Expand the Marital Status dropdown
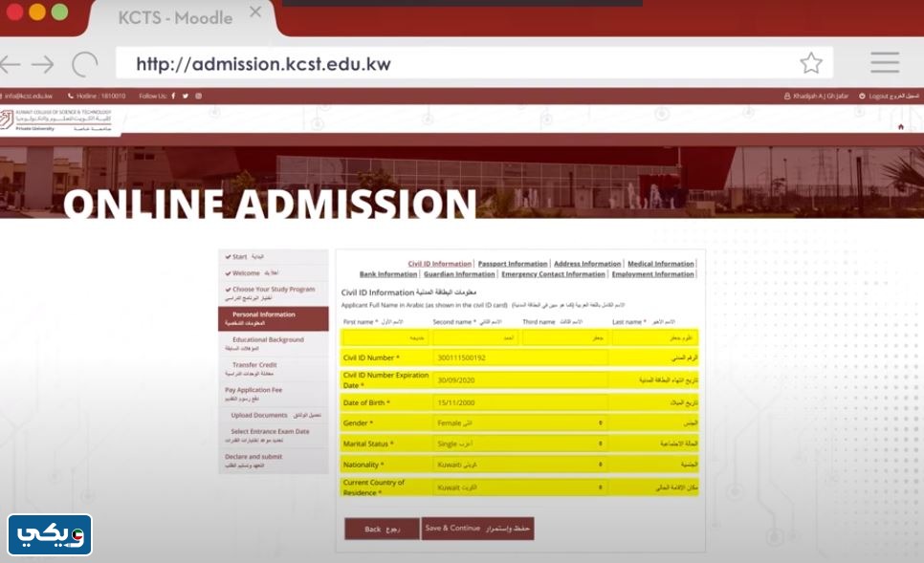Viewport: 924px width, 563px height. click(521, 444)
